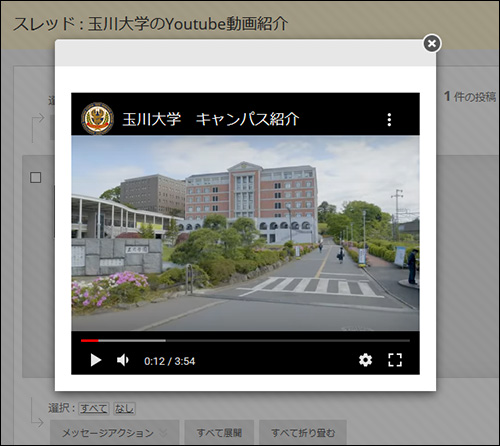
Task: Switch the video to fullscreen
Action: (395, 360)
